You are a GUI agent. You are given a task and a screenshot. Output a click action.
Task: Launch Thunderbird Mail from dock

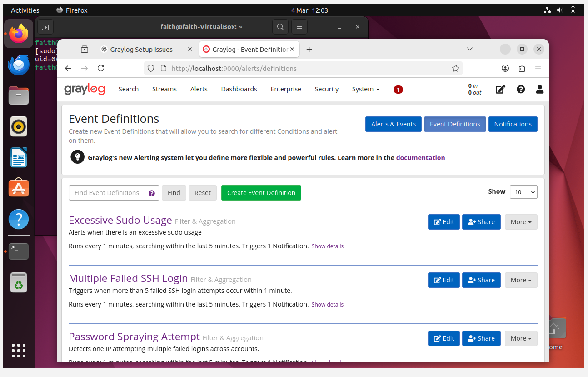pos(19,65)
